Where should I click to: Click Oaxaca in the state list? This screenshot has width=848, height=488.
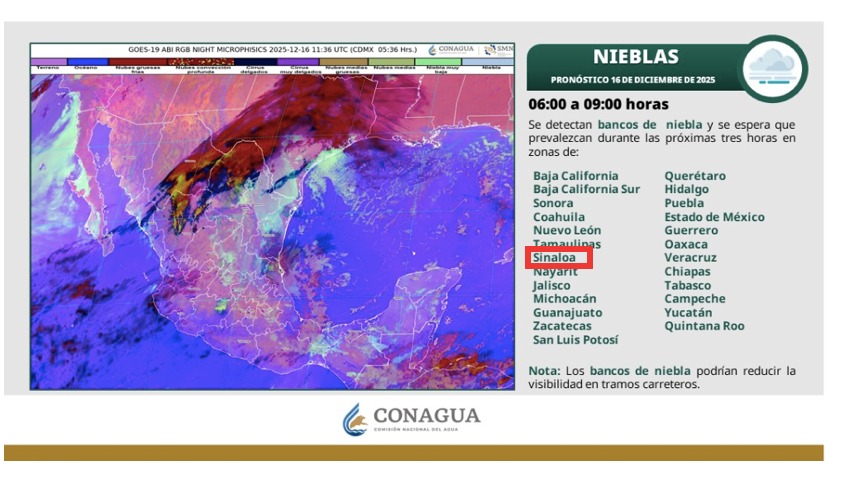click(x=686, y=244)
